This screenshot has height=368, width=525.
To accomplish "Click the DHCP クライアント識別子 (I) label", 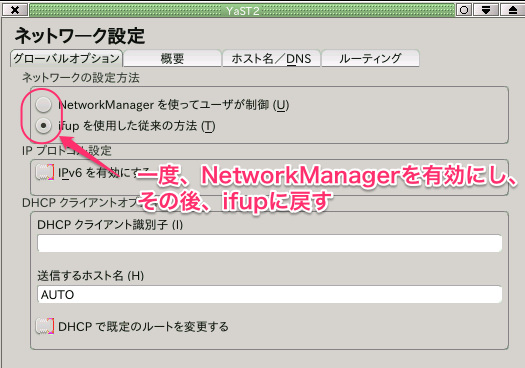I will pyautogui.click(x=110, y=224).
